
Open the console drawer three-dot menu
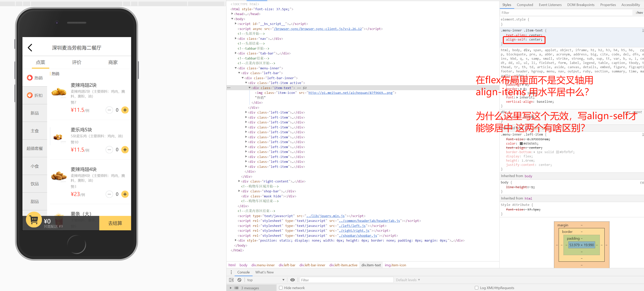coord(231,272)
